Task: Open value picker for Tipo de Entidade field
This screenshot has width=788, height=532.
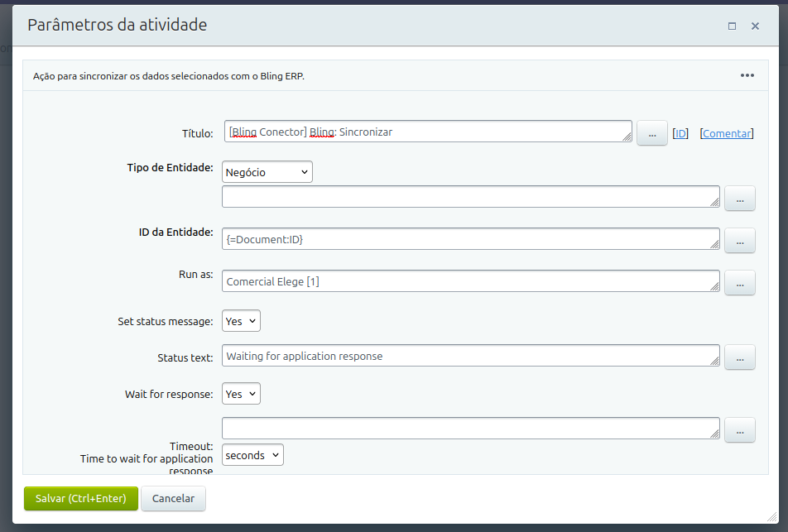Action: coord(739,198)
